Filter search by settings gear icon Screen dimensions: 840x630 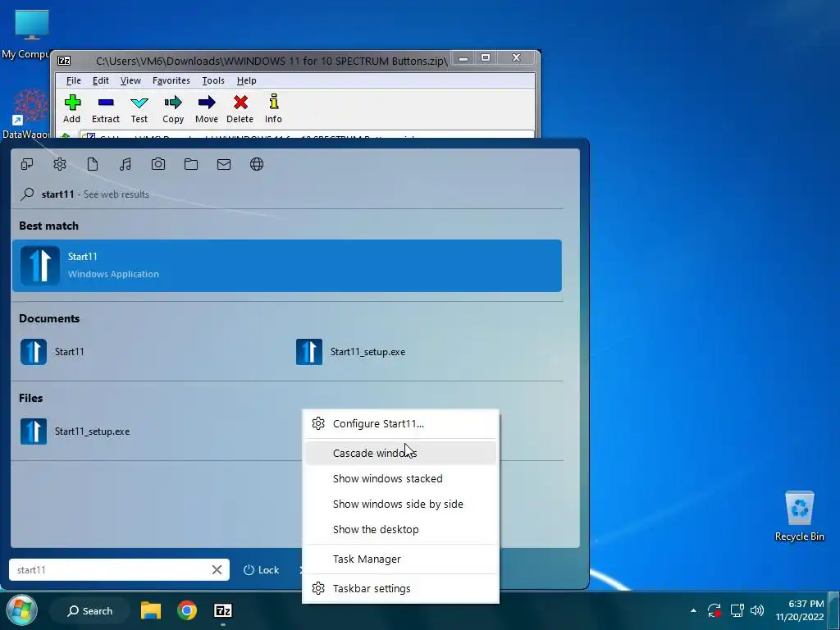pos(59,164)
